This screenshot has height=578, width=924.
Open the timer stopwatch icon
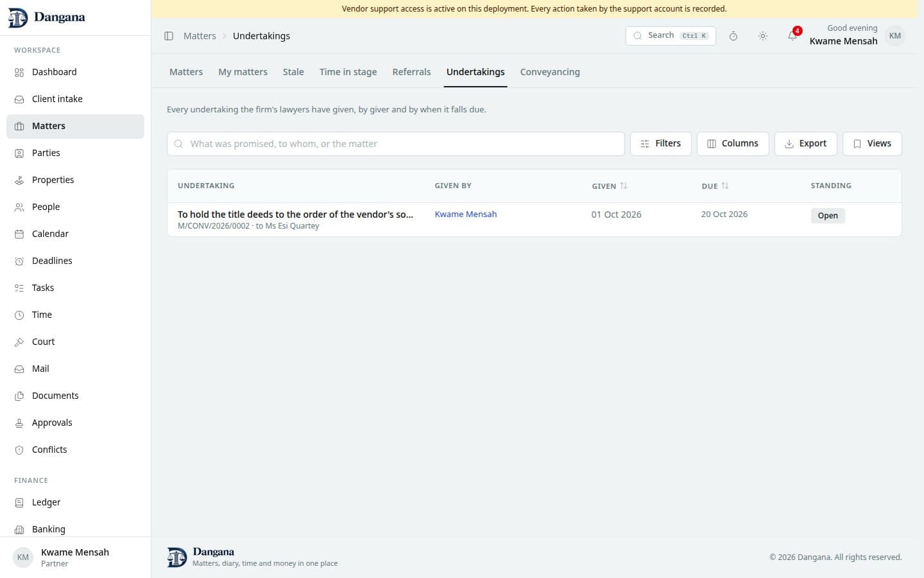[x=733, y=36]
